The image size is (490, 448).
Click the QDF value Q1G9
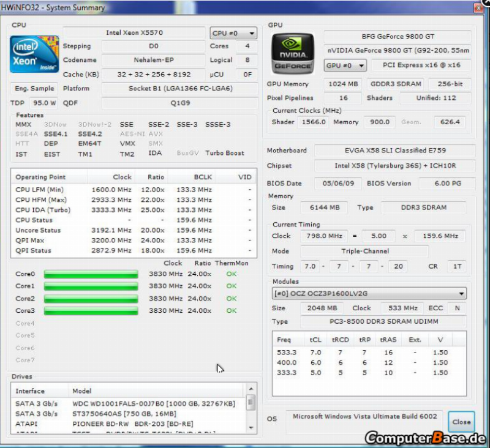pos(180,103)
